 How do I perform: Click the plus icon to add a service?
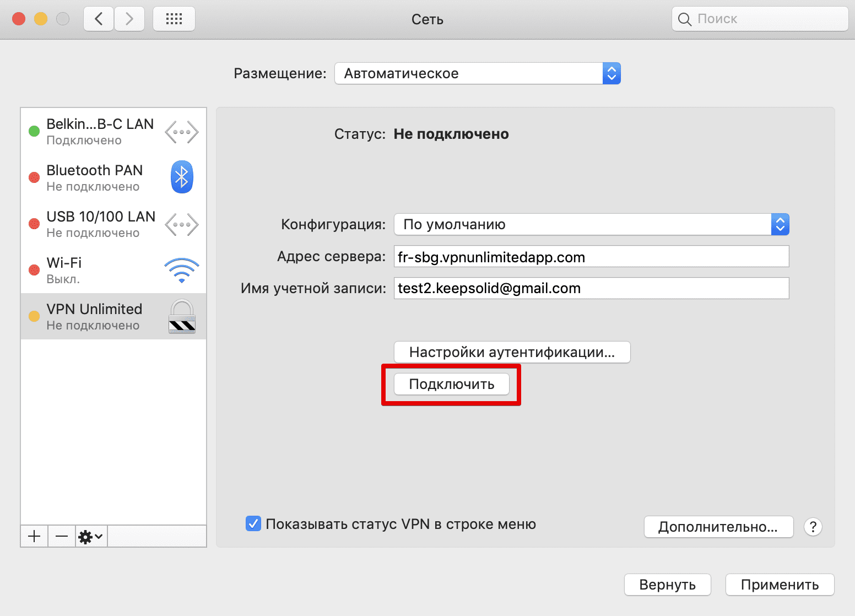[34, 536]
